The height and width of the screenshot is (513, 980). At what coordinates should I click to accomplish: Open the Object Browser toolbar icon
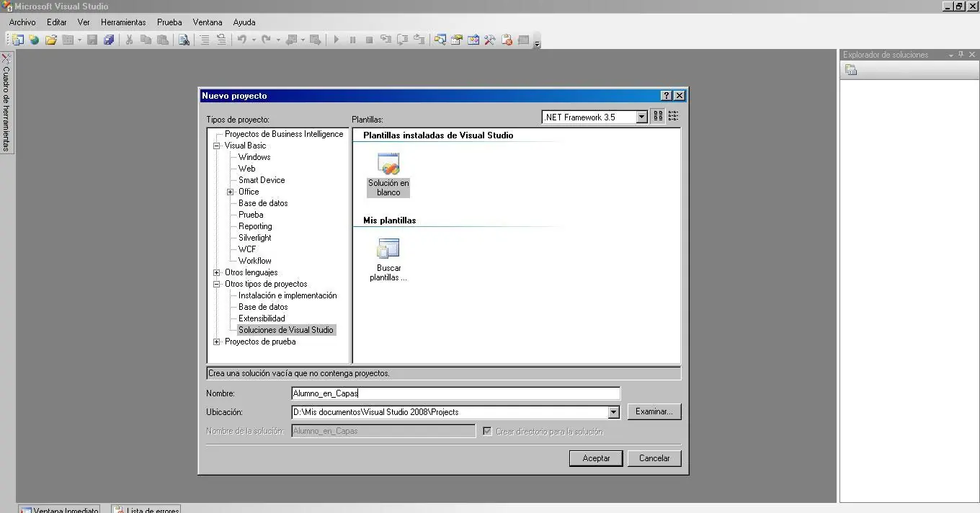pyautogui.click(x=473, y=40)
